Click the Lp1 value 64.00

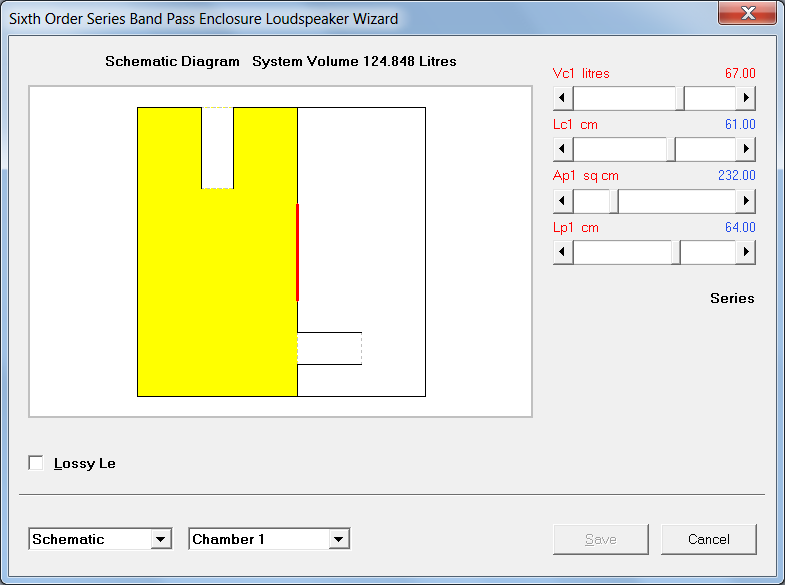pos(740,227)
